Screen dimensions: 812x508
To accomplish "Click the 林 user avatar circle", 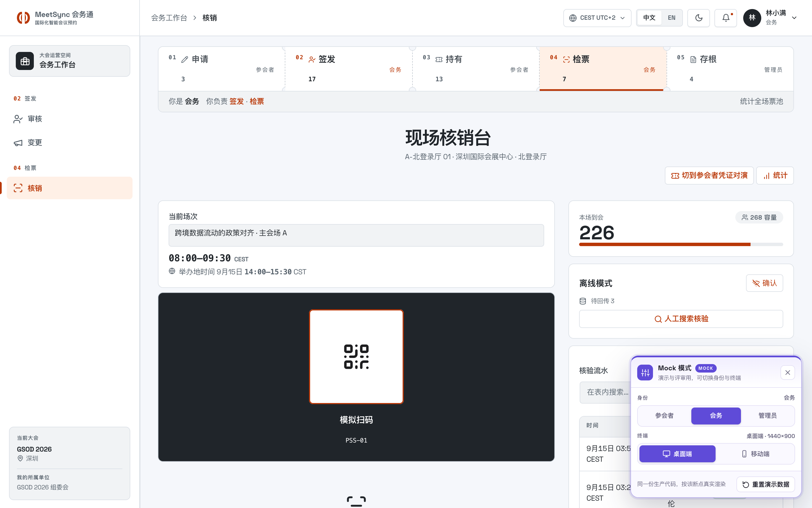I will click(752, 18).
